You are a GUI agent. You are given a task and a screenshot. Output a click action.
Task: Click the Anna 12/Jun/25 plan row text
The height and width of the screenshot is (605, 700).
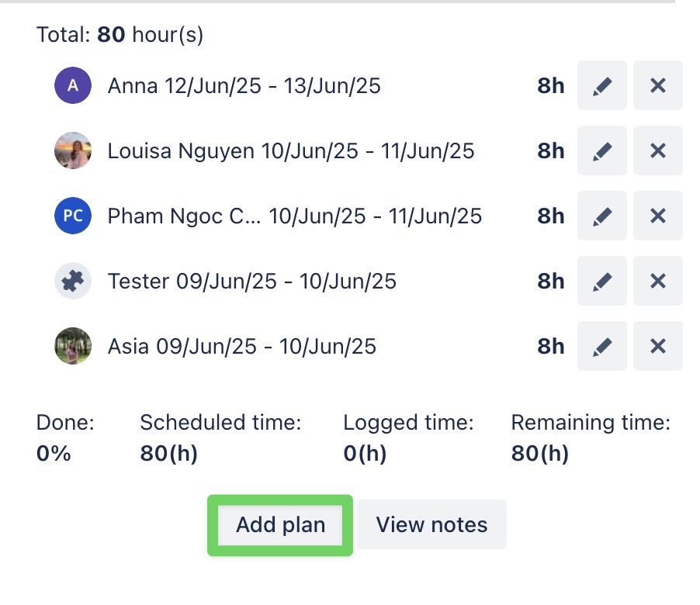pyautogui.click(x=244, y=85)
